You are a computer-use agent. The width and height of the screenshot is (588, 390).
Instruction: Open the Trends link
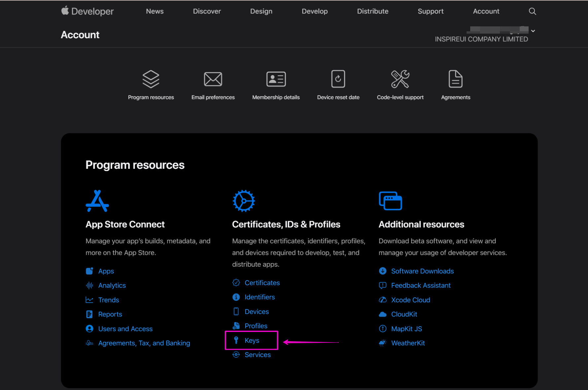[109, 300]
